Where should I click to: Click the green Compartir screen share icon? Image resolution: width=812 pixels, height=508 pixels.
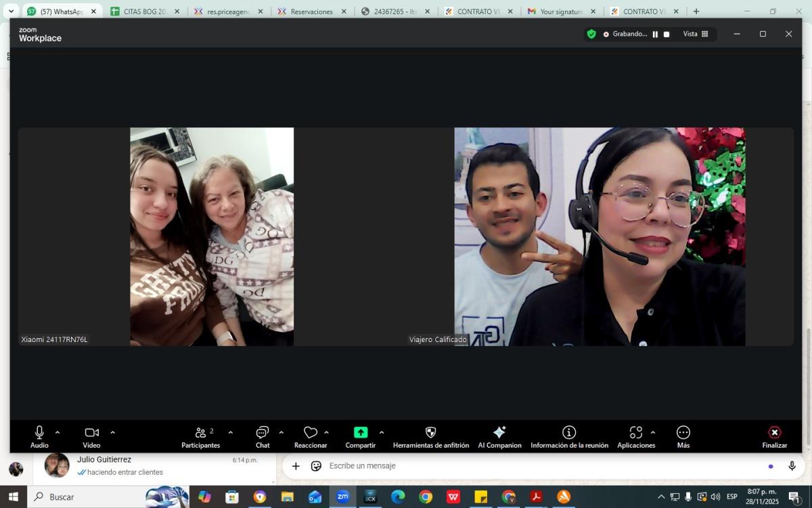pyautogui.click(x=361, y=433)
